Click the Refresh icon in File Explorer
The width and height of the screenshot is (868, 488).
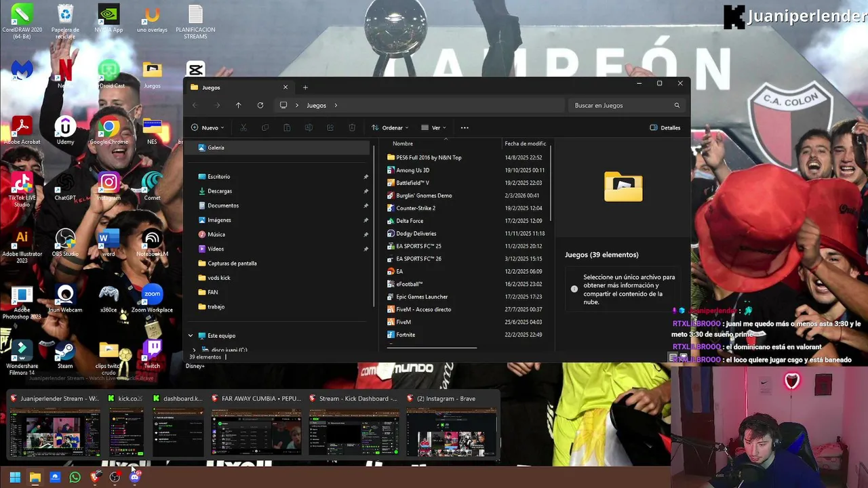tap(260, 105)
